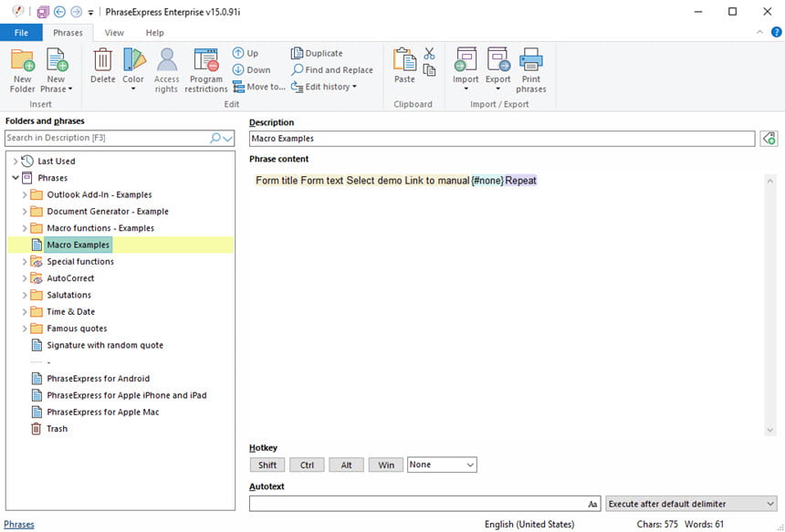This screenshot has width=785, height=532.
Task: Open the hotkey key None dropdown
Action: coord(442,464)
